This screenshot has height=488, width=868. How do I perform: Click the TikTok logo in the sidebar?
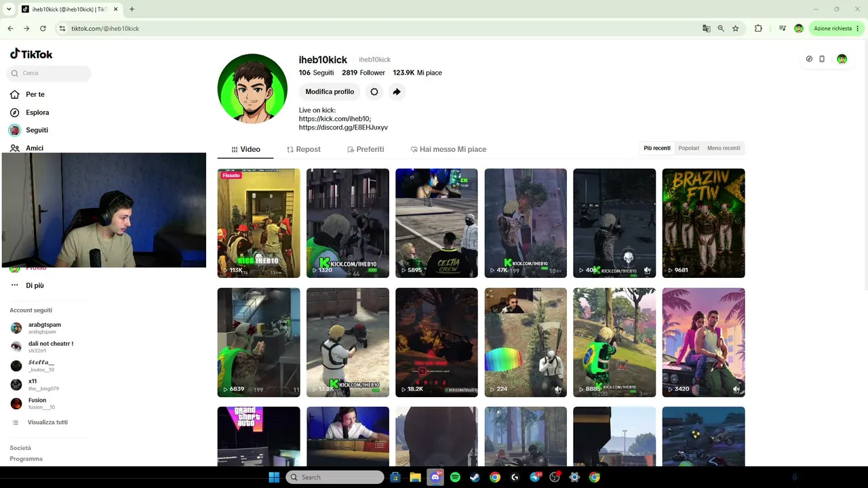coord(31,54)
